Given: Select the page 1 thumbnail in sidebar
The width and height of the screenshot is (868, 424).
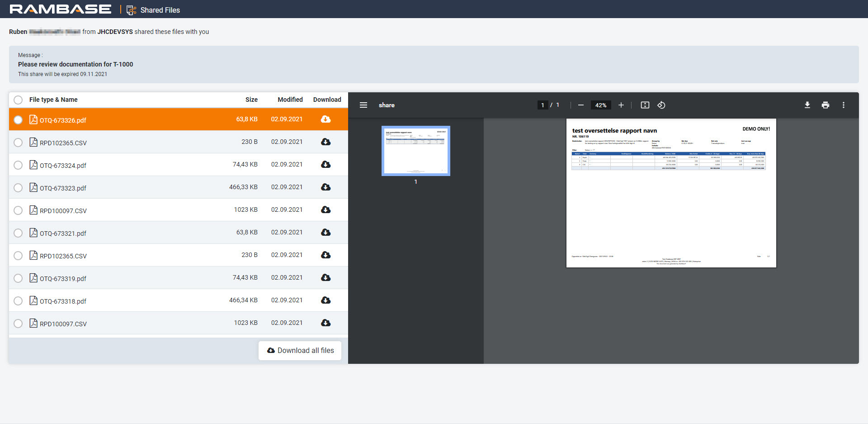Looking at the screenshot, I should (415, 151).
